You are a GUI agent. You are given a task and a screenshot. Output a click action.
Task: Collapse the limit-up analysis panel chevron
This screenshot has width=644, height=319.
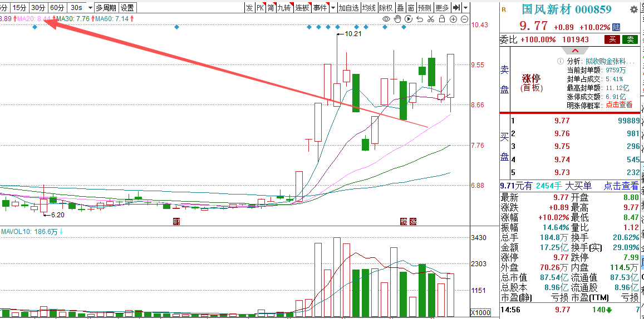575,51
